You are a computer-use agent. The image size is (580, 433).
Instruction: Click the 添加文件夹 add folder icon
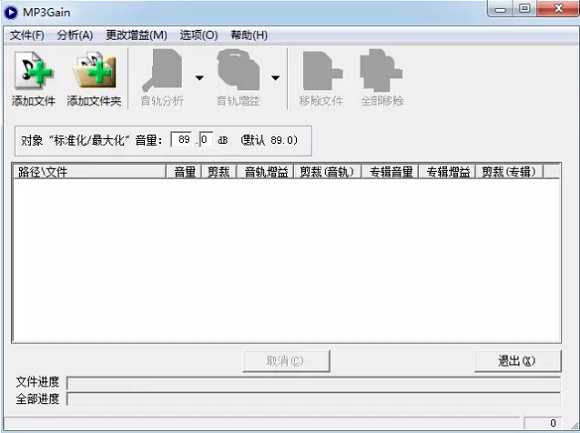tap(95, 70)
